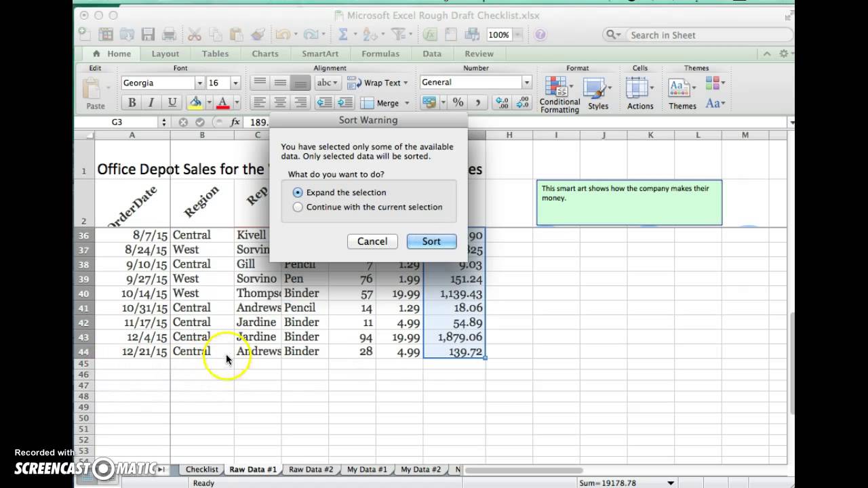Switch to the Checklist sheet tab
This screenshot has height=488, width=868.
tap(202, 469)
